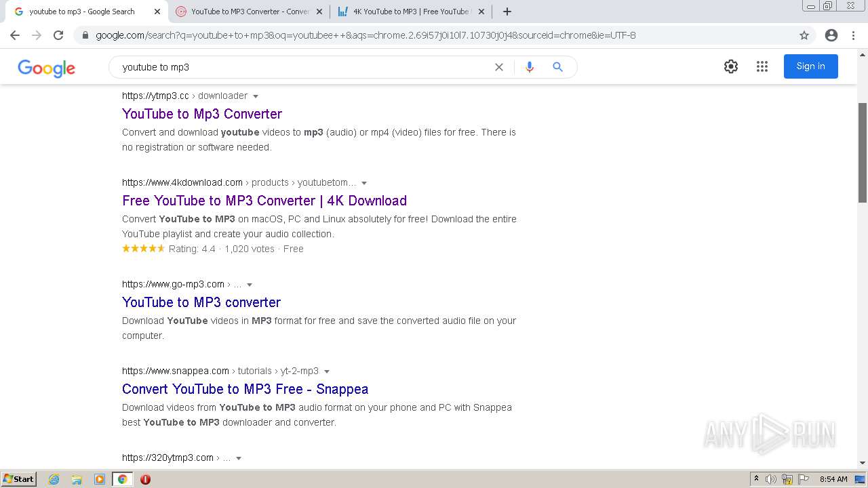The width and height of the screenshot is (868, 488).
Task: Click the https://www.go-mp3.com URL text
Action: pyautogui.click(x=174, y=284)
